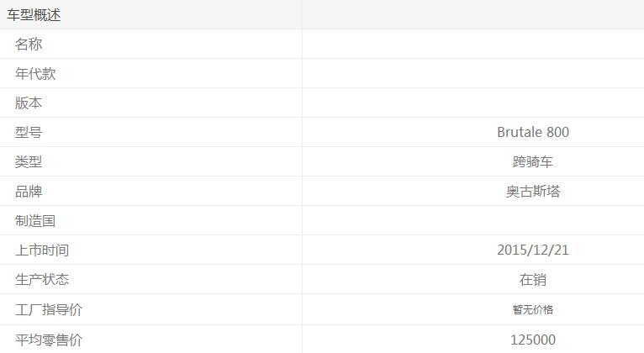This screenshot has width=644, height=353.
Task: Click the 名称 row label
Action: click(29, 45)
